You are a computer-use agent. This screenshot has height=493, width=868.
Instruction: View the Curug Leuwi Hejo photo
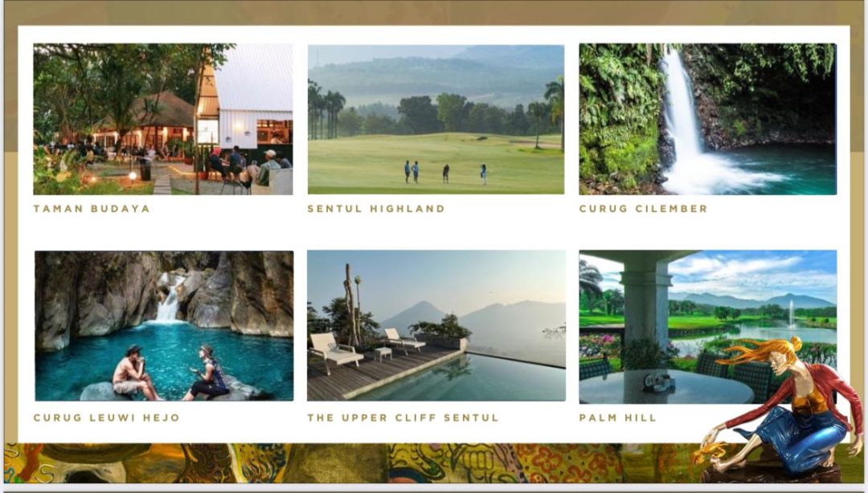tap(164, 326)
